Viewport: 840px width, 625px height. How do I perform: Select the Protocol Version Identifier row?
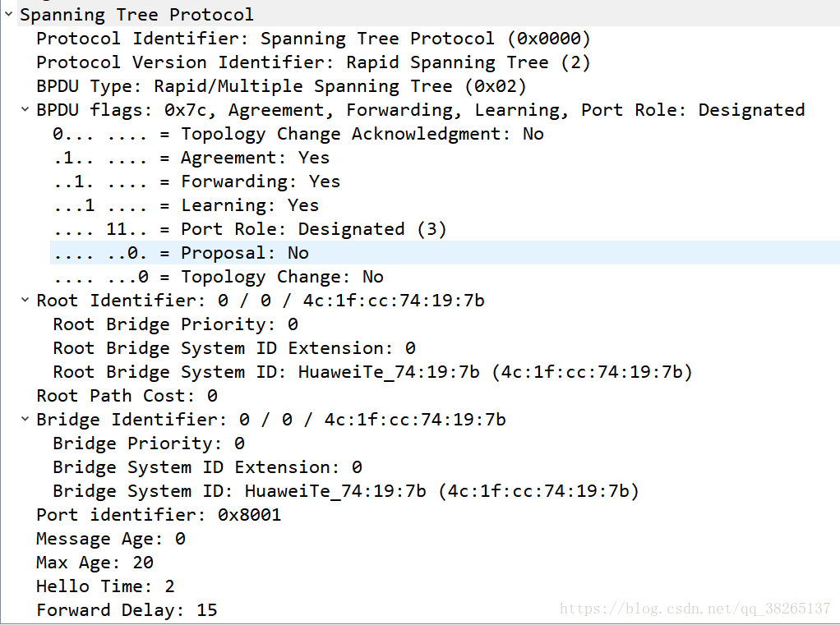tap(313, 62)
